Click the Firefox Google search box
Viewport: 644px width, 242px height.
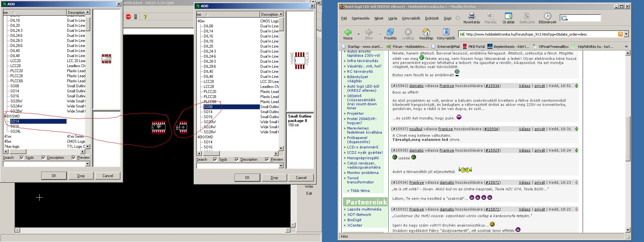click(x=584, y=18)
